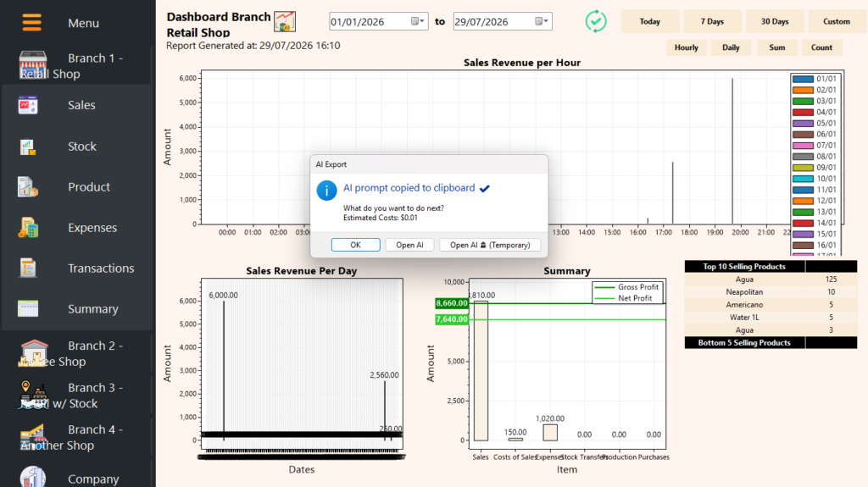Click the Branch 3 ship icon
The height and width of the screenshot is (487, 868).
[x=33, y=396]
